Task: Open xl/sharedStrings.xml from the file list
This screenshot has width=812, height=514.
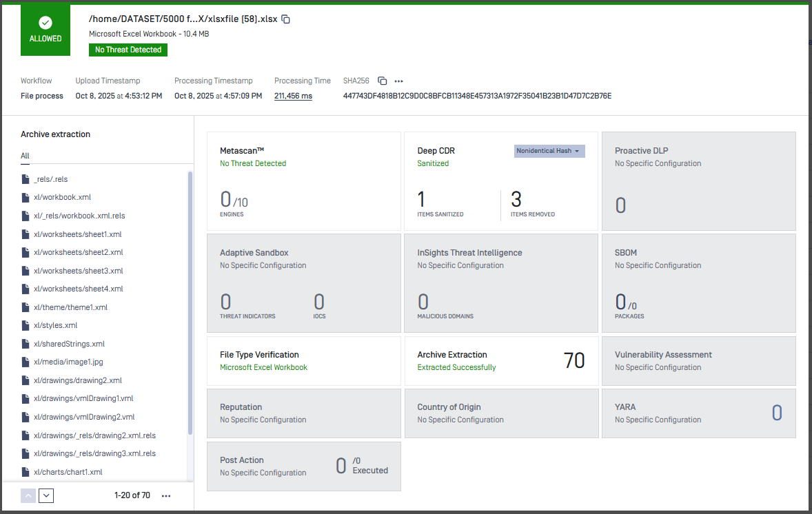Action: coord(69,344)
